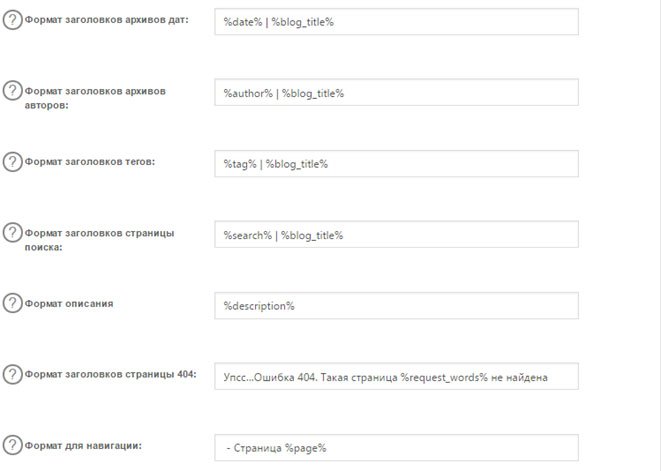Click the '- Страница %page%' input
The width and height of the screenshot is (661, 471).
396,448
